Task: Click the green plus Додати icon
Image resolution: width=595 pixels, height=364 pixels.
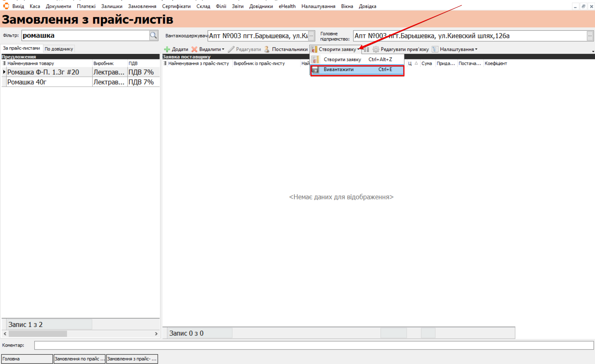Action: point(167,49)
